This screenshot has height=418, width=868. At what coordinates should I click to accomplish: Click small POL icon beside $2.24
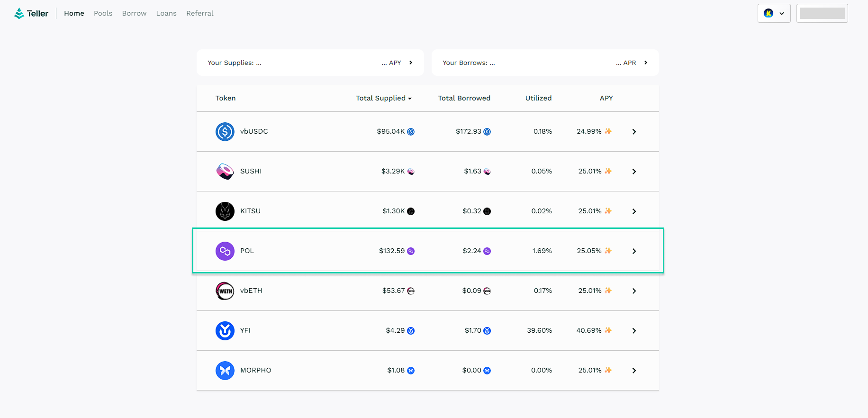point(487,251)
